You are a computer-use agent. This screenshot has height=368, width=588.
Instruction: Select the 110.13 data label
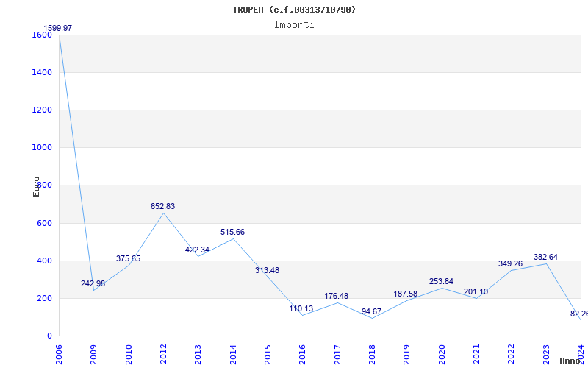301,309
